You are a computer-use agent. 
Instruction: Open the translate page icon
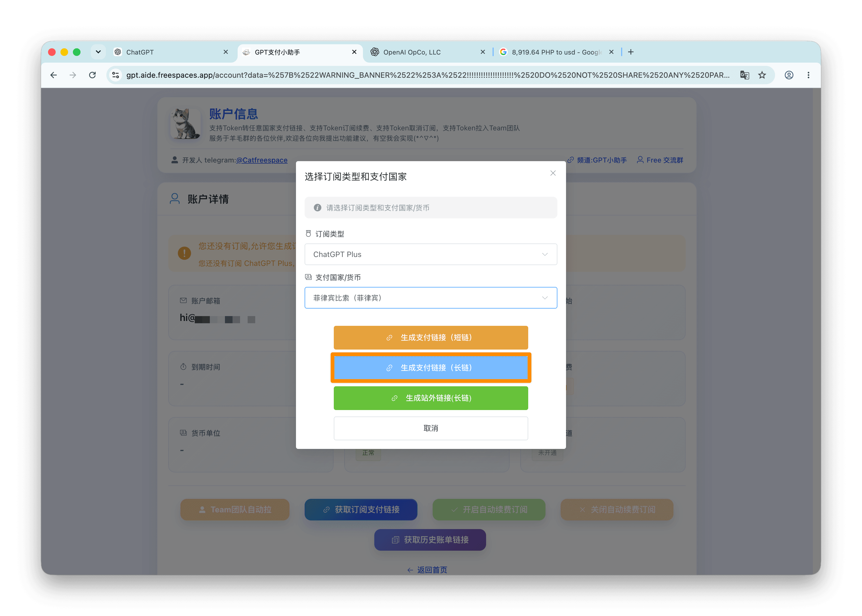click(x=744, y=75)
